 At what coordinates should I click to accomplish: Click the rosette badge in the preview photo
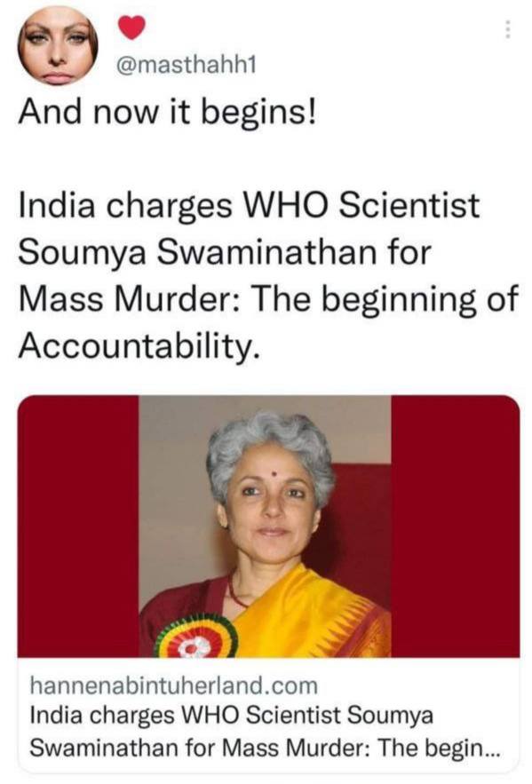[195, 638]
